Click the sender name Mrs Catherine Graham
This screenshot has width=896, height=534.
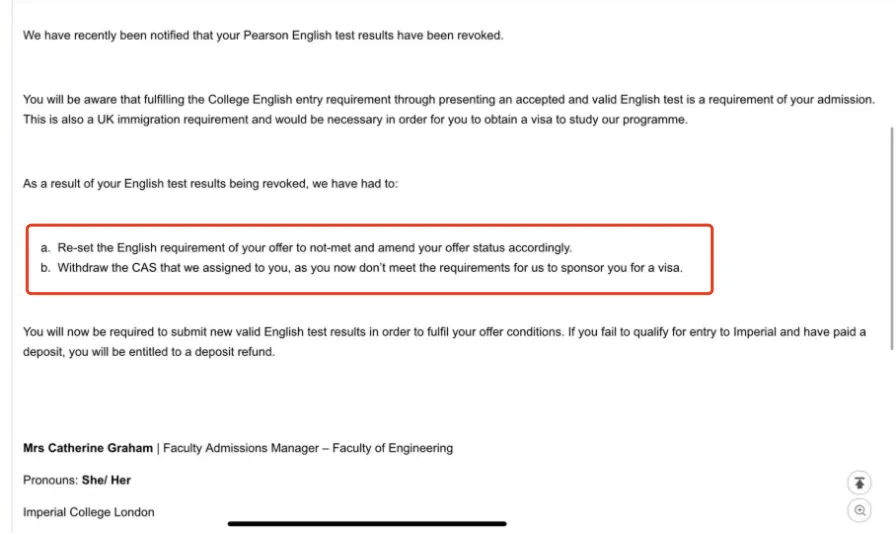[88, 448]
